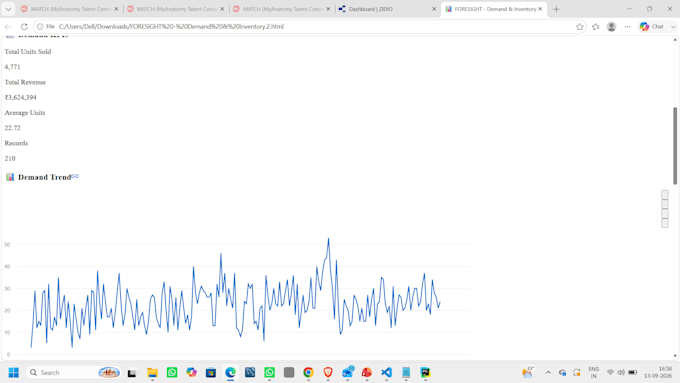Open the favorites list icon
Viewport: 680px width, 383px height.
pos(595,26)
